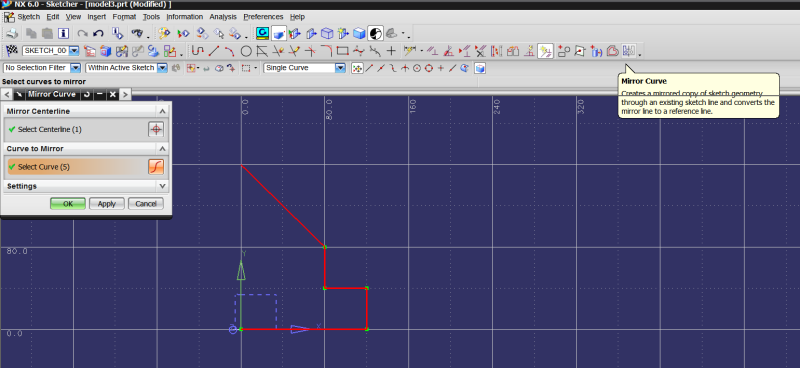Toggle the Existing Point snap option
The image size is (800, 368).
(440, 68)
